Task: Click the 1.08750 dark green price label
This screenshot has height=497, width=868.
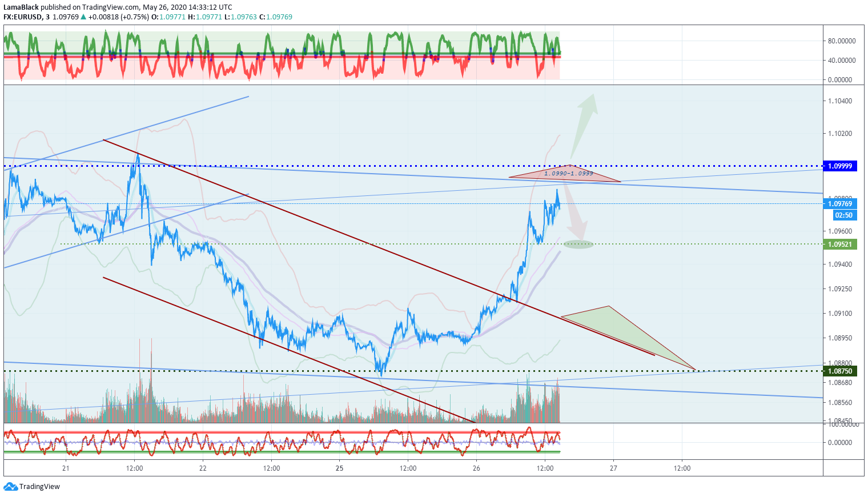Action: (x=840, y=371)
